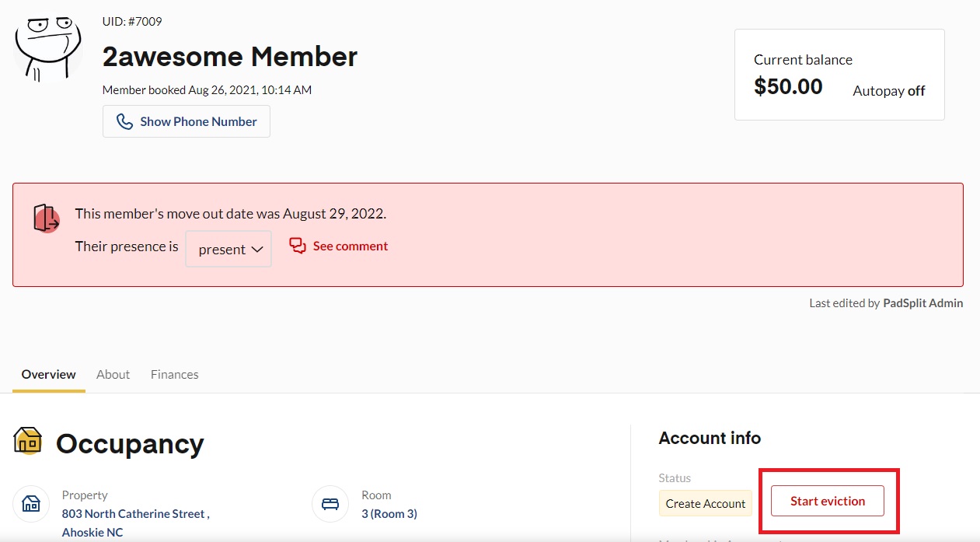Open the presence dropdown showing "present"
This screenshot has height=542, width=980.
(x=228, y=249)
